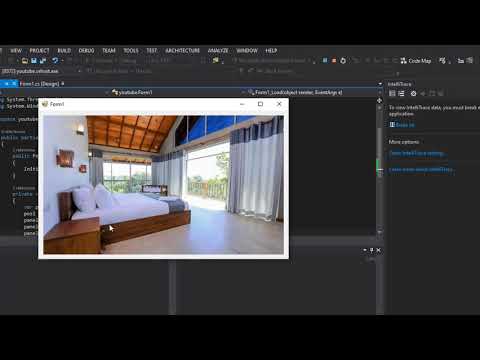The image size is (480, 360).
Task: Open the TOOLS menu
Action: click(x=131, y=51)
